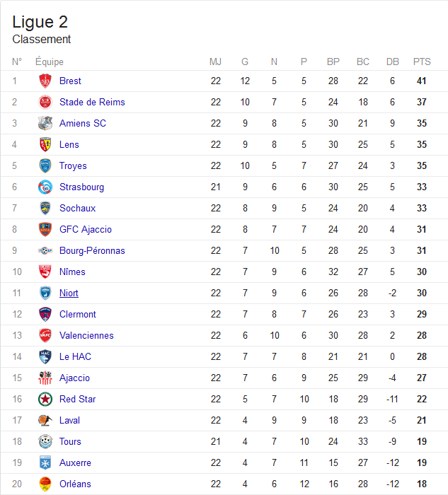Click the Brest club crest icon
The width and height of the screenshot is (448, 495).
point(45,81)
